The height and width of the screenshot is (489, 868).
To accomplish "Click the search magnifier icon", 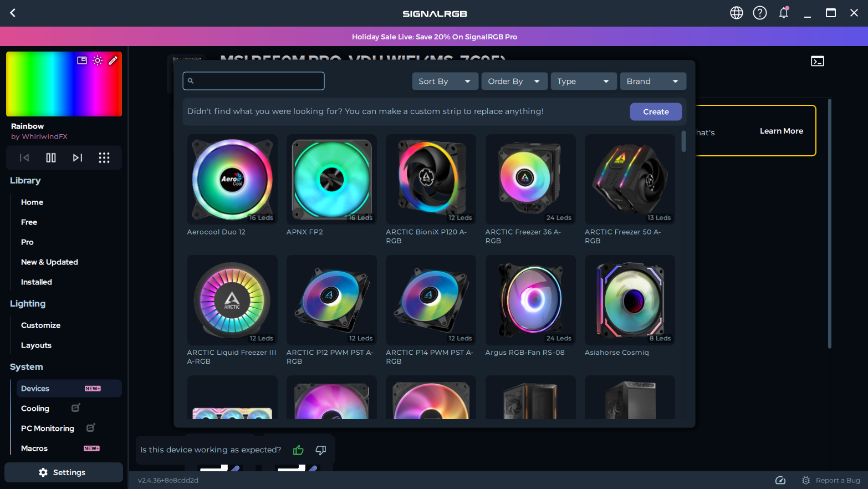I will pos(191,81).
